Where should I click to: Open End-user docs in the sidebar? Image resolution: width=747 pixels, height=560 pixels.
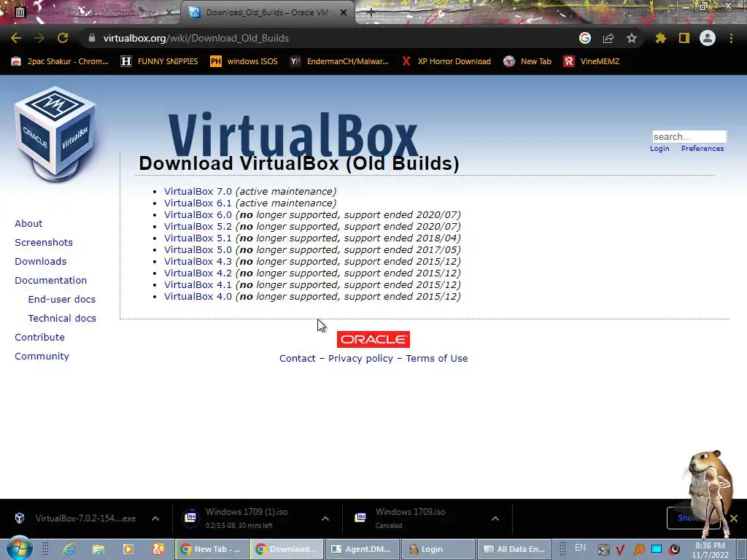[62, 300]
